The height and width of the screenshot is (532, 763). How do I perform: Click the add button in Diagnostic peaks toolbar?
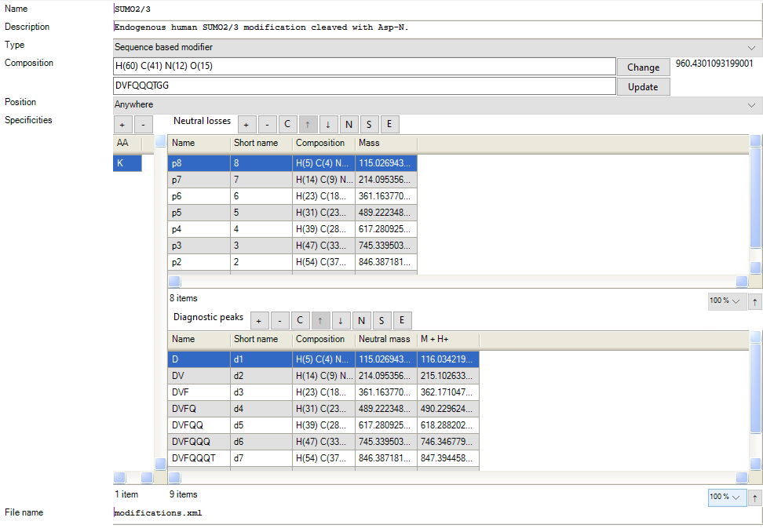(260, 320)
